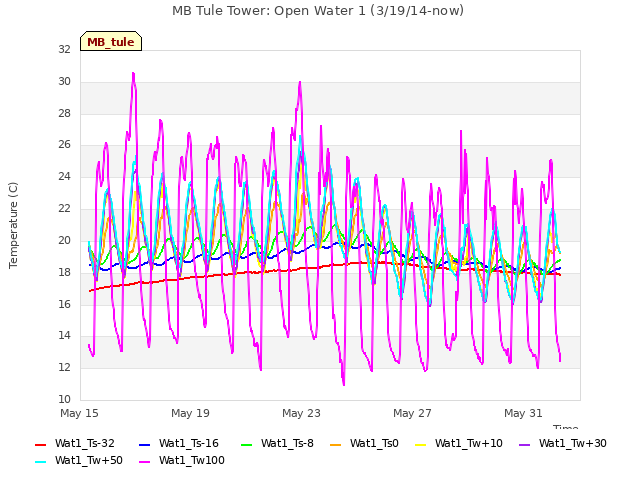Toggle the Wat1_Tw+10 series label
640x480 pixels.
point(469,443)
